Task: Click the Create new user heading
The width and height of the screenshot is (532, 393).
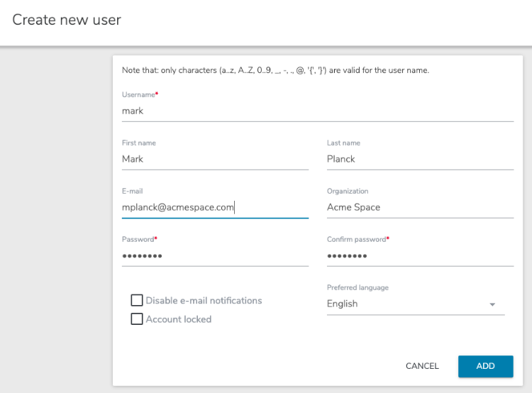Action: point(67,20)
